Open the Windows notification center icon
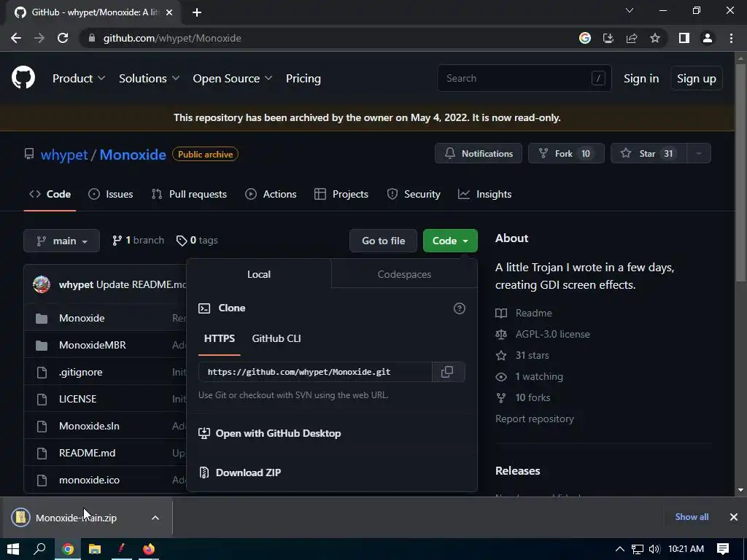This screenshot has height=560, width=747. [723, 549]
